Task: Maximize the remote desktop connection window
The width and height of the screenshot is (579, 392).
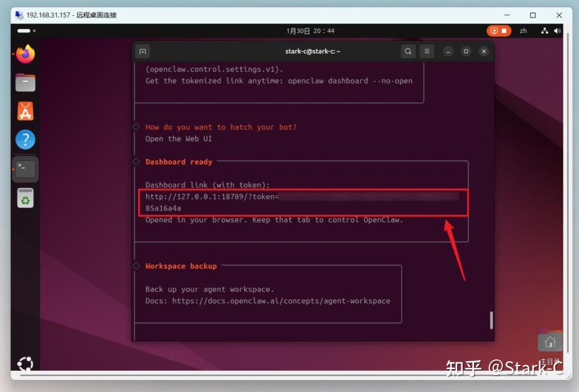Action: (x=533, y=15)
